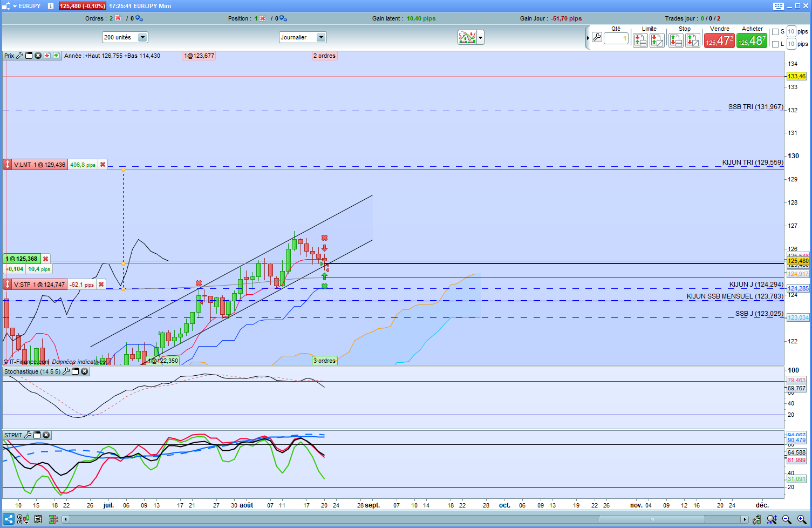812x528 pixels.
Task: Close the Stochastique indicator panel
Action: 84,371
